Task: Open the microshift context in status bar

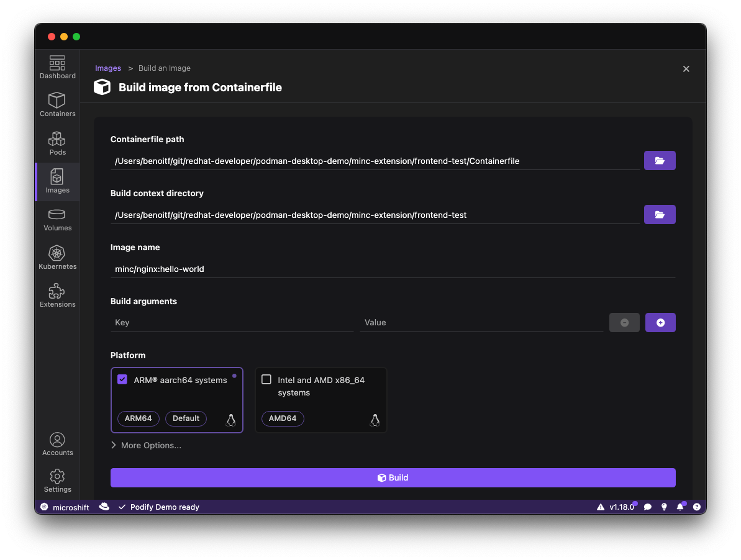Action: [x=65, y=507]
